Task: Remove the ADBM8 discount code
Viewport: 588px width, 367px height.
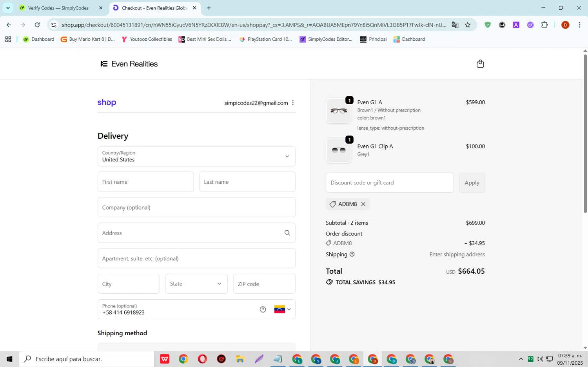Action: pos(363,204)
